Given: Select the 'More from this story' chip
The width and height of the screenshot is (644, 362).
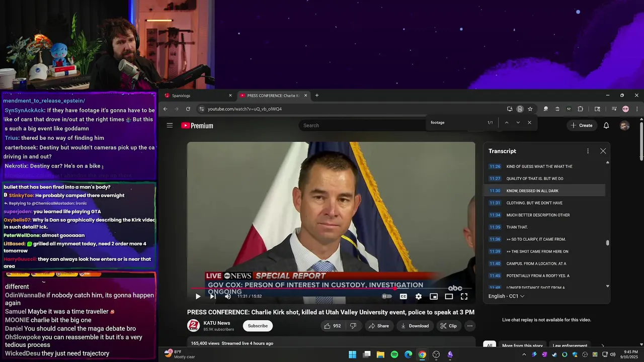Looking at the screenshot, I should pyautogui.click(x=522, y=345).
